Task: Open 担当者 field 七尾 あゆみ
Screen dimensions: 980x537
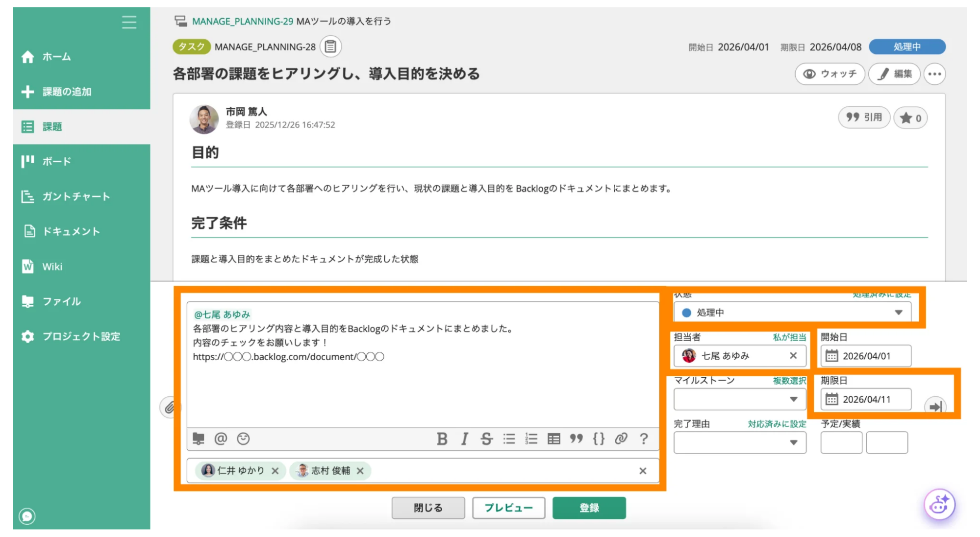Action: [740, 356]
